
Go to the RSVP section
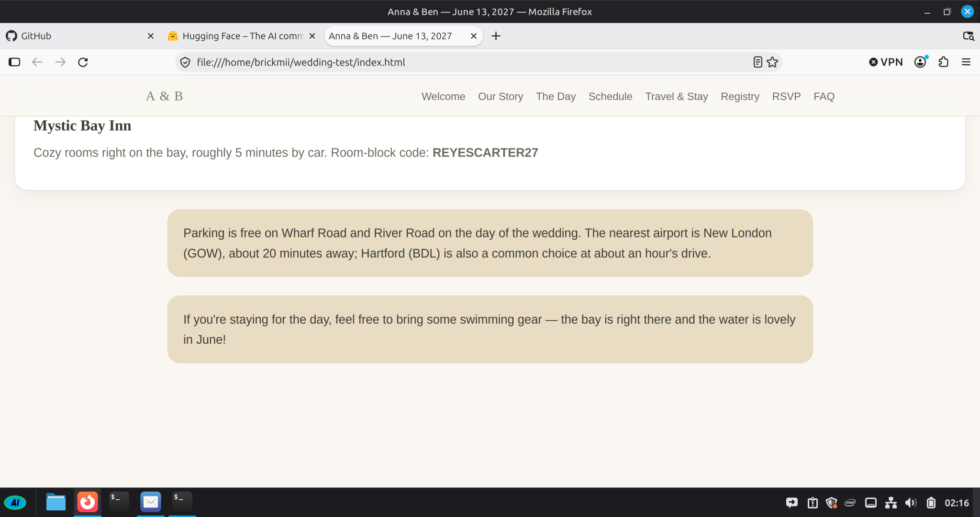click(786, 96)
